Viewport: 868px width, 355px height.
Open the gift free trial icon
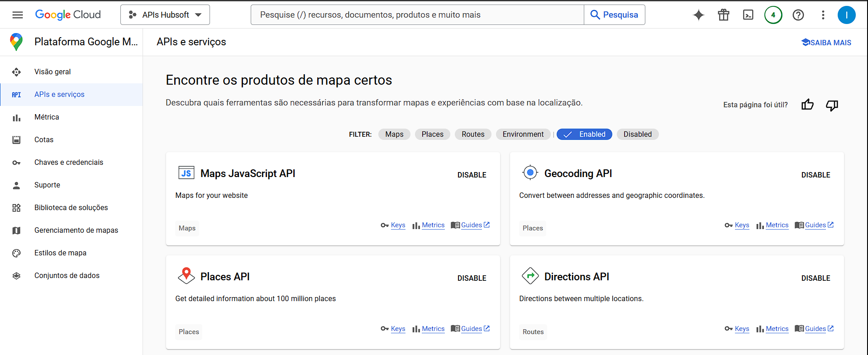[724, 15]
